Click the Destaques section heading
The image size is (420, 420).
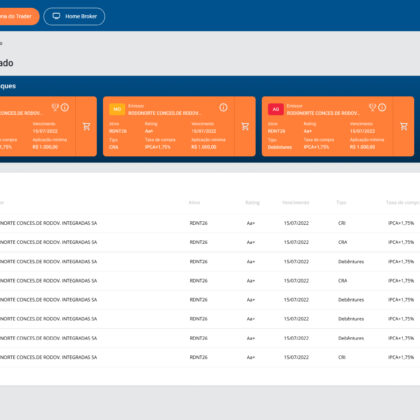click(8, 86)
